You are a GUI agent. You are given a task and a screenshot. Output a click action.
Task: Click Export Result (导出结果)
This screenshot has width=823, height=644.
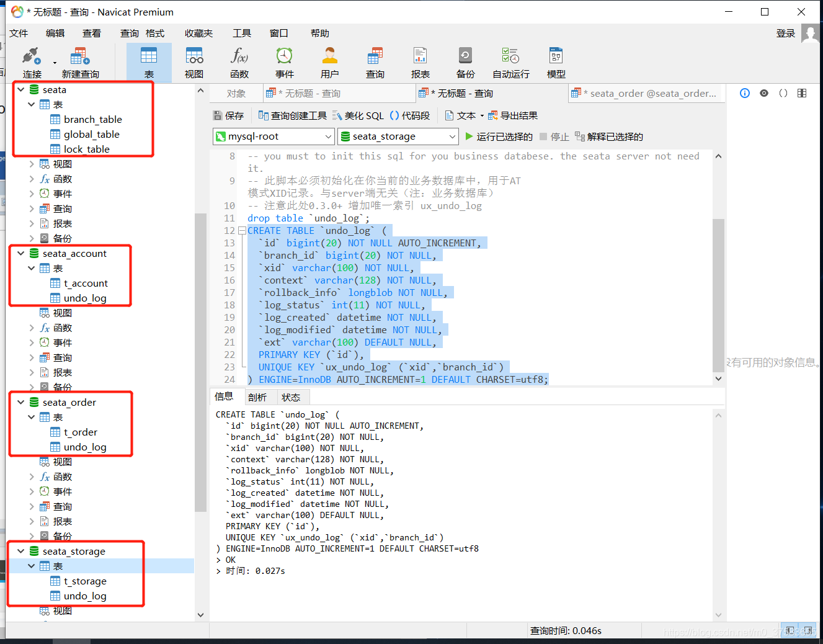click(513, 115)
